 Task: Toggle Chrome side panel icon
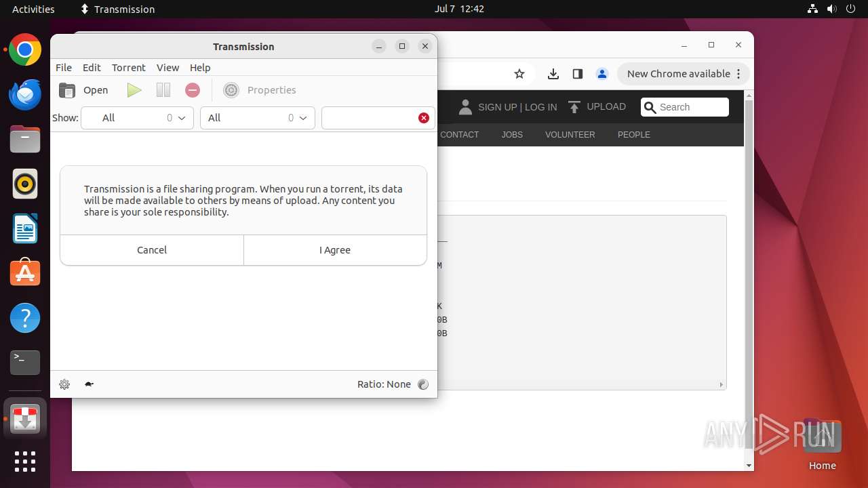578,74
